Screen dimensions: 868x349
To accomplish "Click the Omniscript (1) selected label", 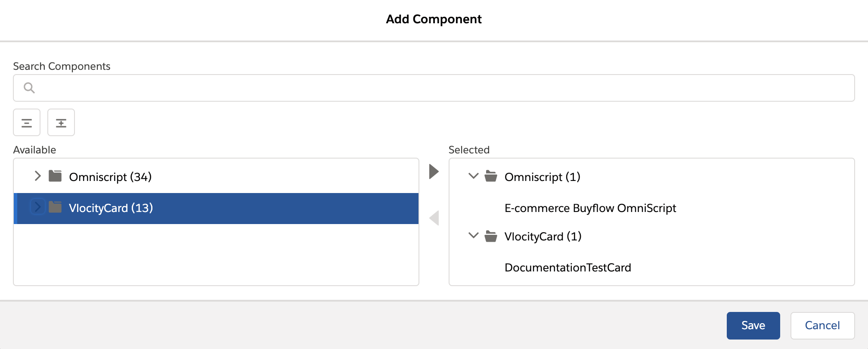I will 542,177.
